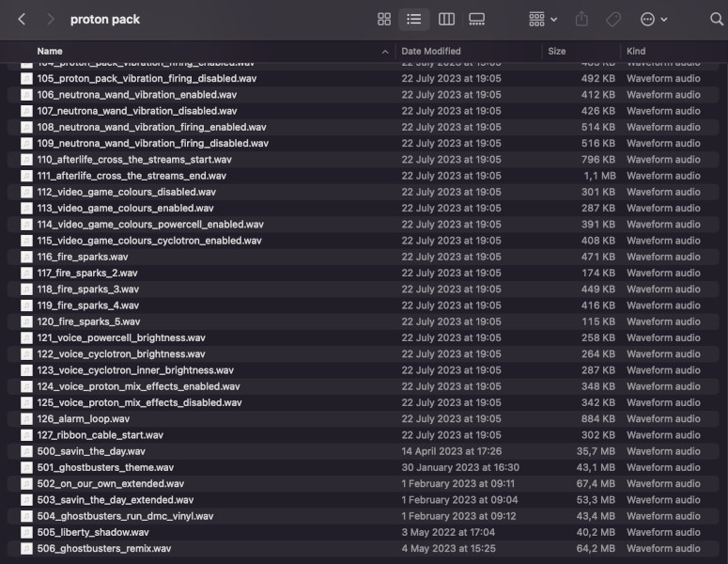Screen dimensions: 728x564
Task: Click the Tags toolbar icon
Action: tap(612, 20)
